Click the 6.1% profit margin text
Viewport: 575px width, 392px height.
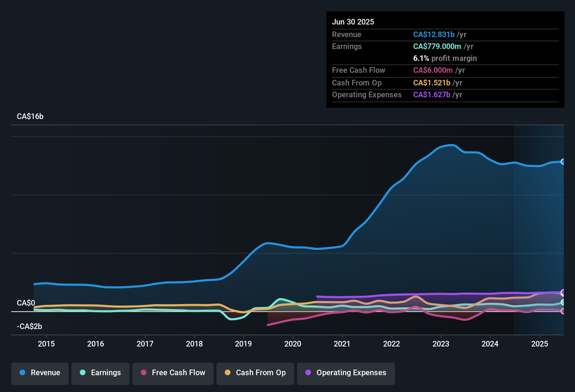(445, 58)
